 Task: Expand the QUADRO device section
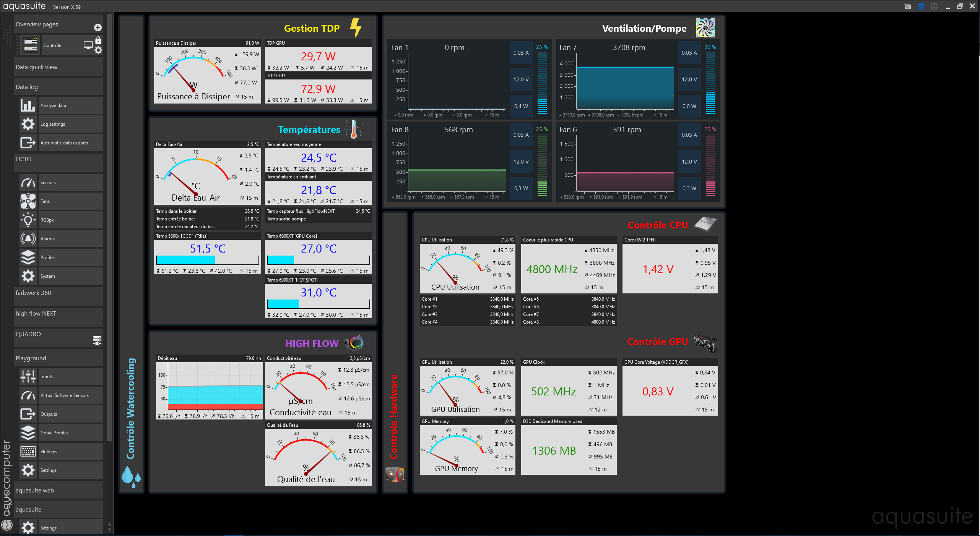59,337
